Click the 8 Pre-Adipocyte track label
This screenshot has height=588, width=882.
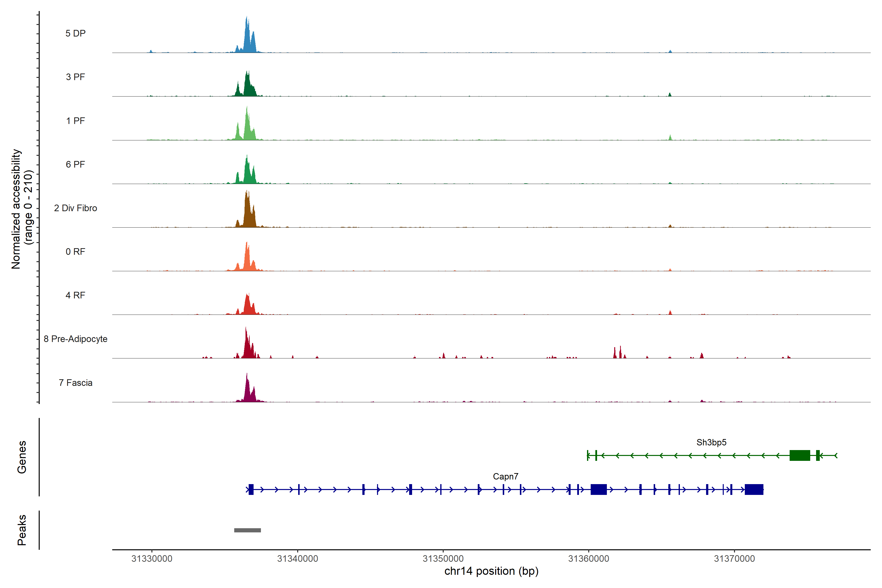75,339
